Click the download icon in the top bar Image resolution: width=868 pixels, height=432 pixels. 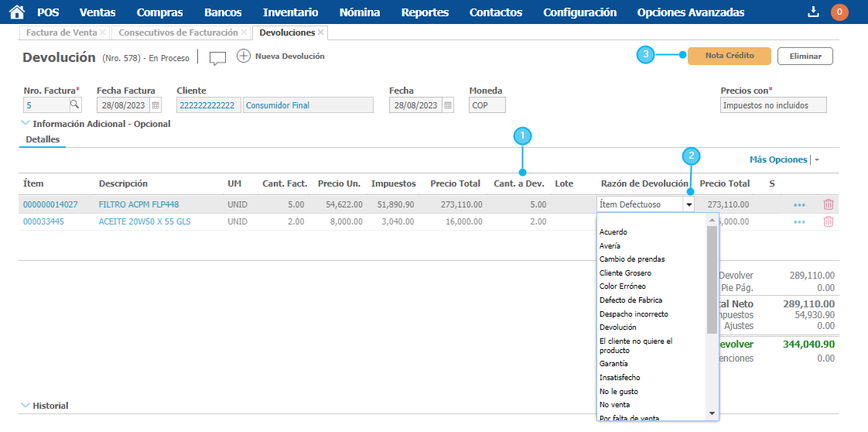point(812,12)
